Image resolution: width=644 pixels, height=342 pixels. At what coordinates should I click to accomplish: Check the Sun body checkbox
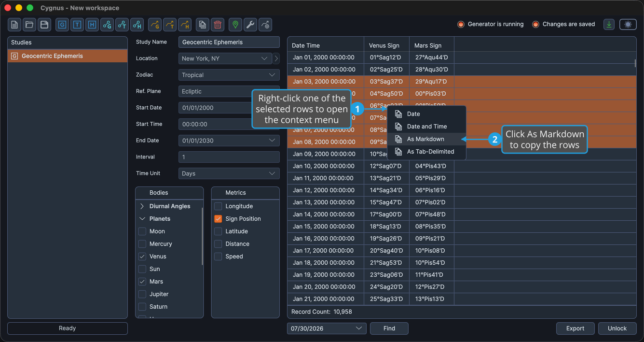tap(142, 269)
